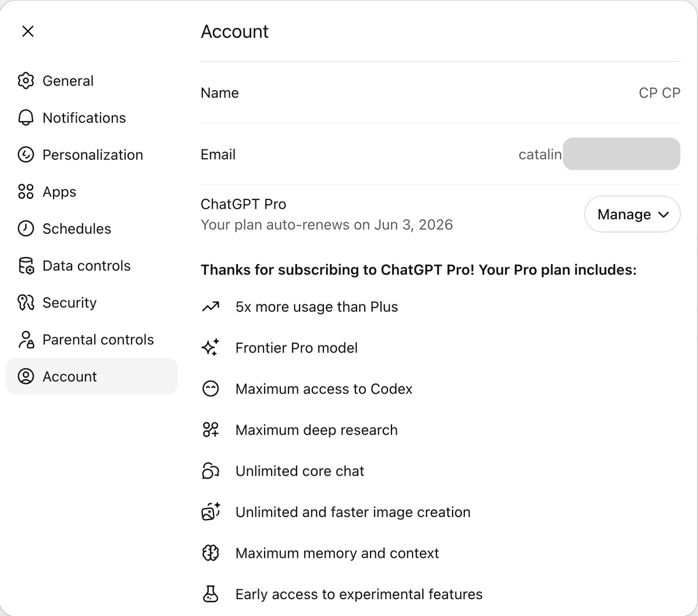Click the name value CP CP
The width and height of the screenshot is (698, 616).
click(x=660, y=93)
